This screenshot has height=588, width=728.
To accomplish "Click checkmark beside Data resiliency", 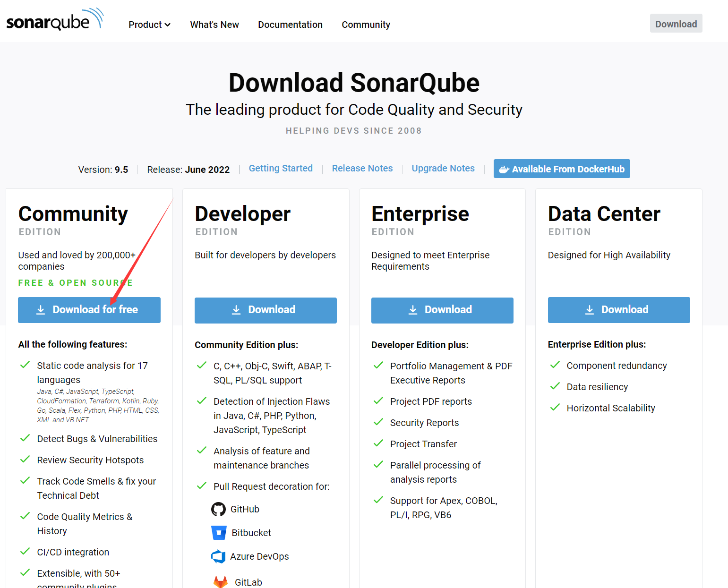I will [555, 386].
